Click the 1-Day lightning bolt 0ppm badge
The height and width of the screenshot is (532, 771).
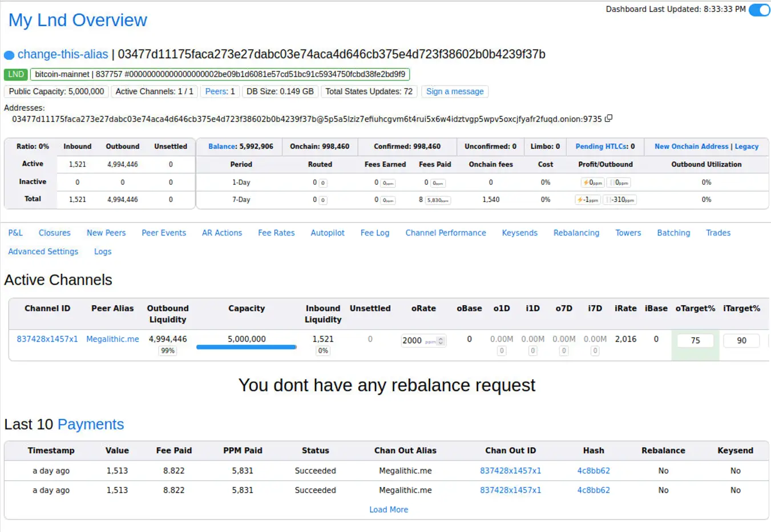click(592, 183)
